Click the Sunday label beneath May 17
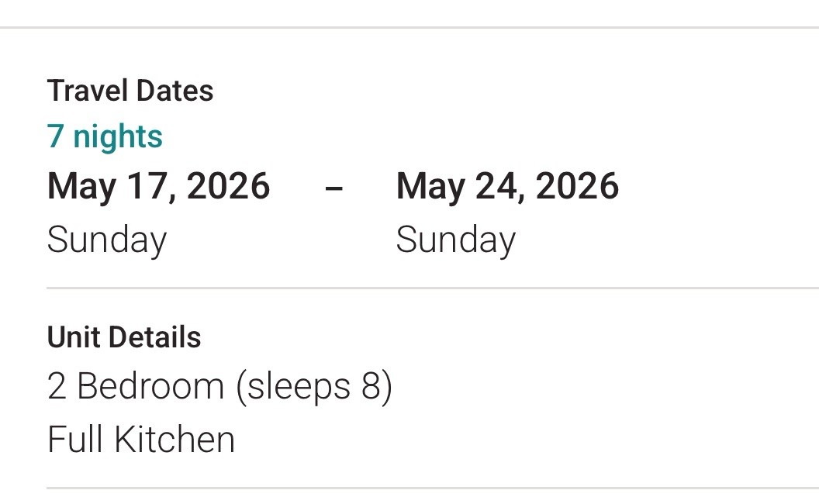 pos(106,240)
